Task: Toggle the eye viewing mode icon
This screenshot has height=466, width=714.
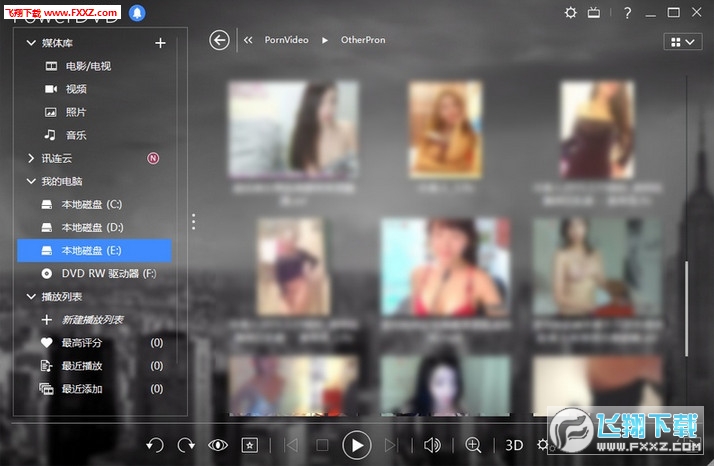Action: point(218,445)
